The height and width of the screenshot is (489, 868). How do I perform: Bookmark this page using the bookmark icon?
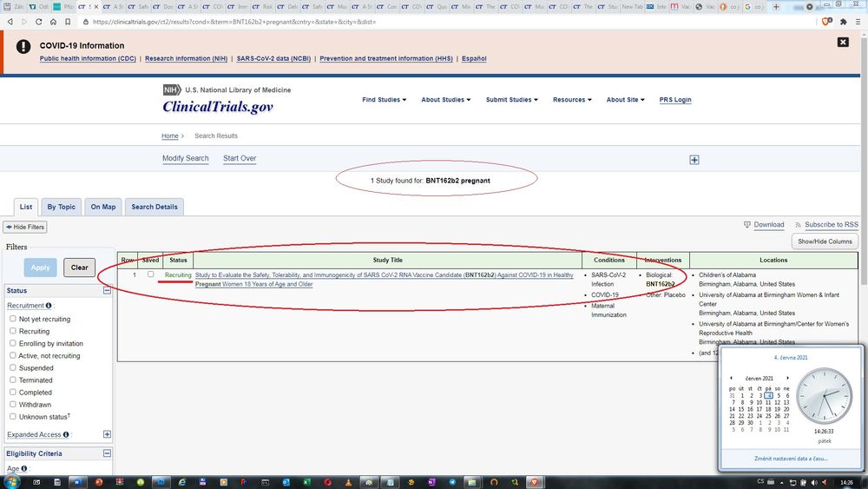[68, 22]
